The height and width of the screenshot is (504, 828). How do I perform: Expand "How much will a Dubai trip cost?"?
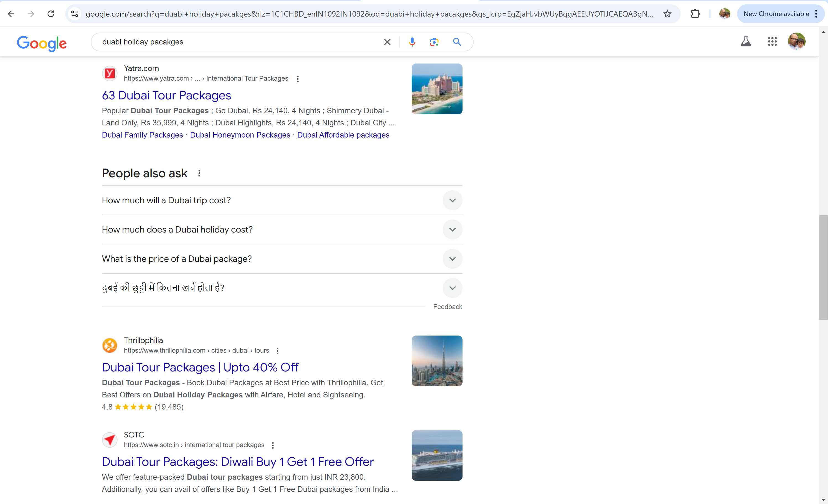coord(452,200)
